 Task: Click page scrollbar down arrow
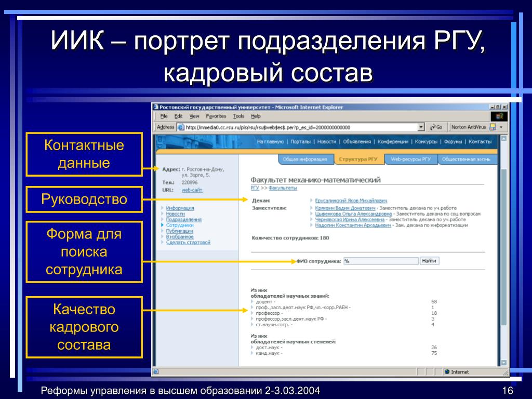(503, 363)
